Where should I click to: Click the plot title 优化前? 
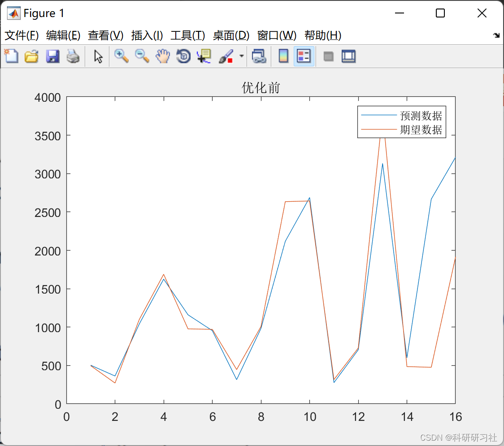coord(261,87)
